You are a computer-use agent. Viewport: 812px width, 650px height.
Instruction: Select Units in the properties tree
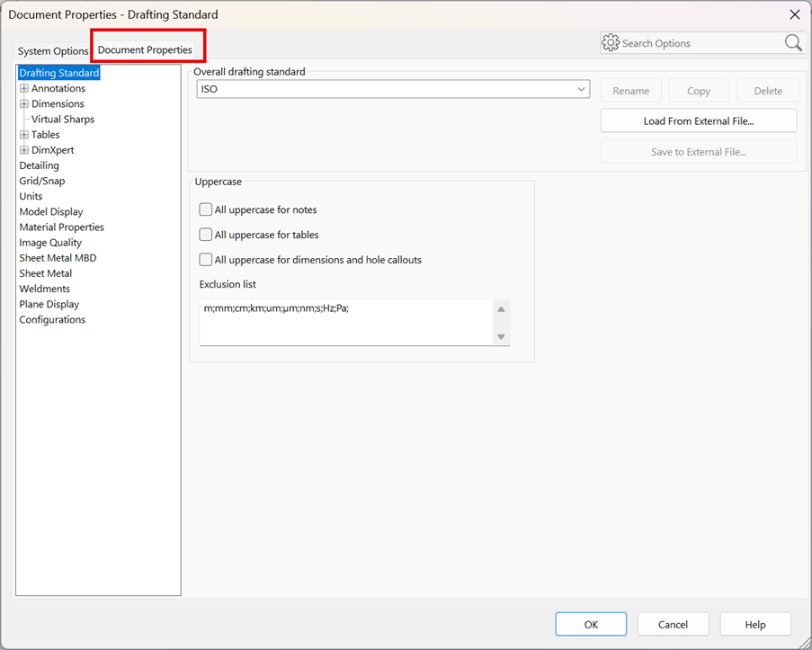tap(31, 196)
